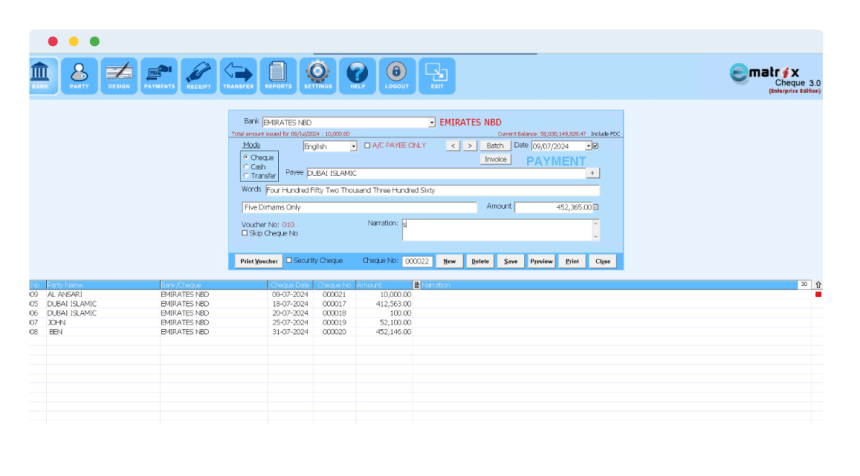Open the Design cheque icon
The image size is (860, 476).
119,76
